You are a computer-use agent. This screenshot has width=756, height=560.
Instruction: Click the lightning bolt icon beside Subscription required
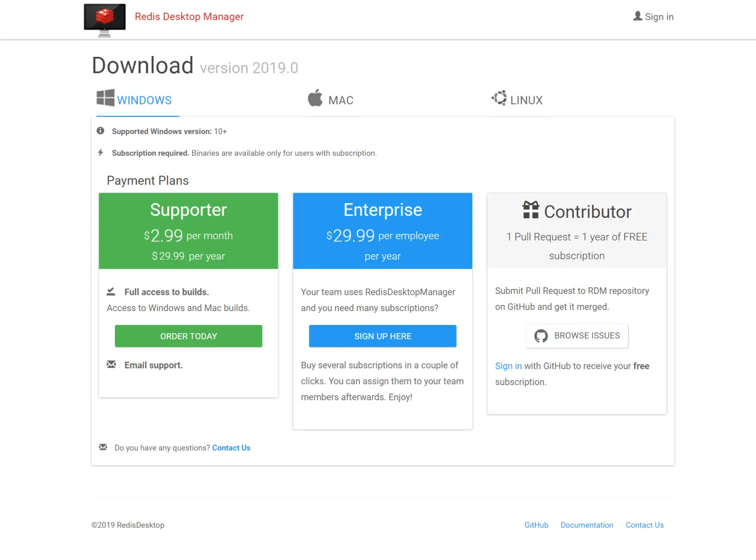[101, 152]
